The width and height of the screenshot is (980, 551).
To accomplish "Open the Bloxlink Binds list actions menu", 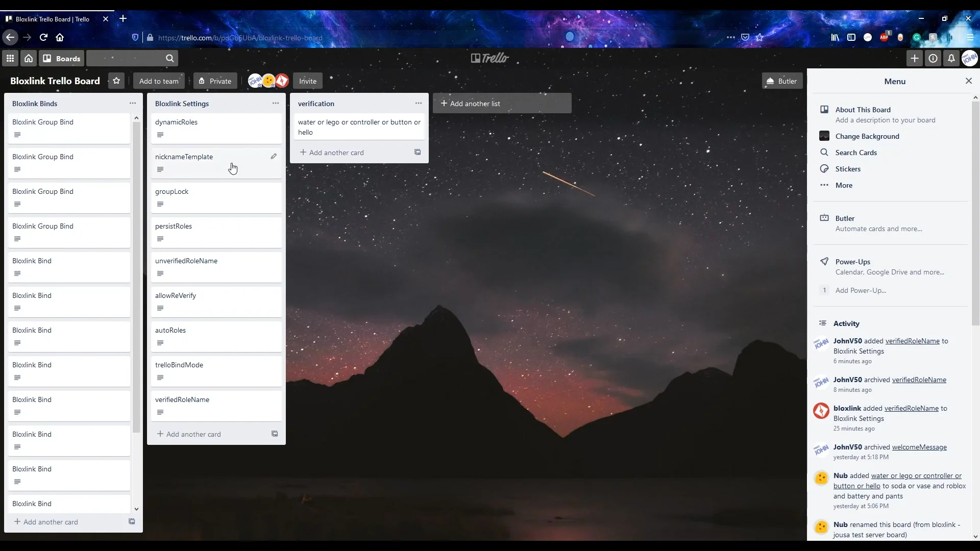I will click(x=133, y=103).
